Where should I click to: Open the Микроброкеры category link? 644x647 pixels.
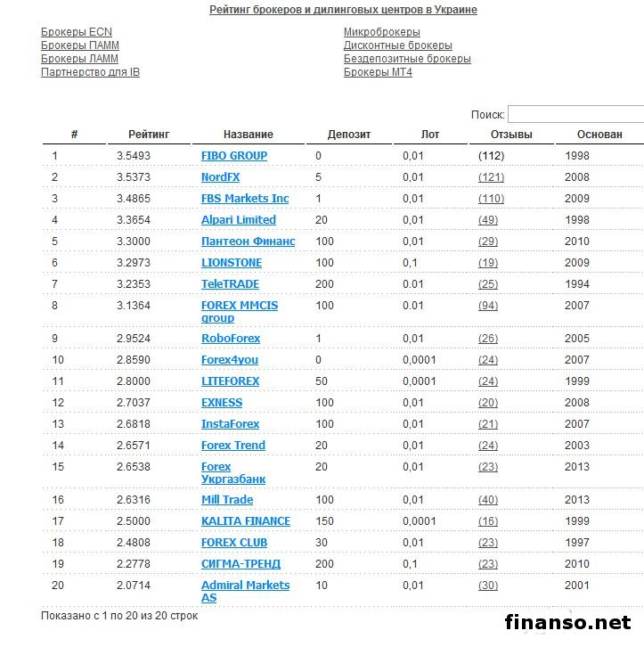point(382,32)
